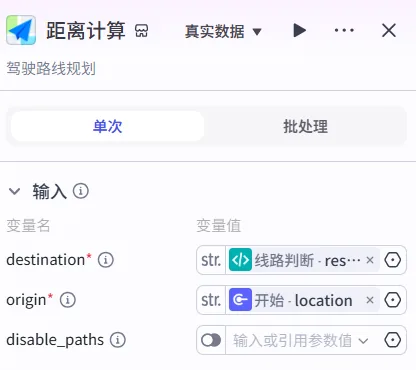Click the 变量值 column header
This screenshot has width=416, height=370.
coord(218,226)
